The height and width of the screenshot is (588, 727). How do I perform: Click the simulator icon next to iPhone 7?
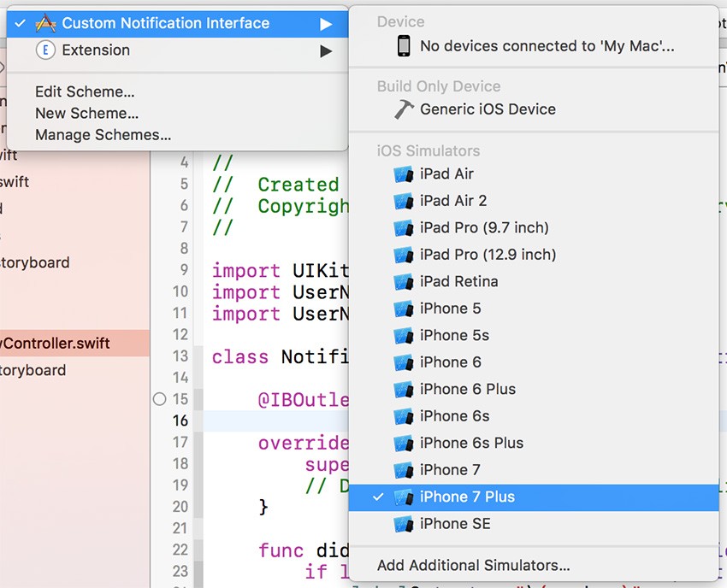pyautogui.click(x=404, y=470)
